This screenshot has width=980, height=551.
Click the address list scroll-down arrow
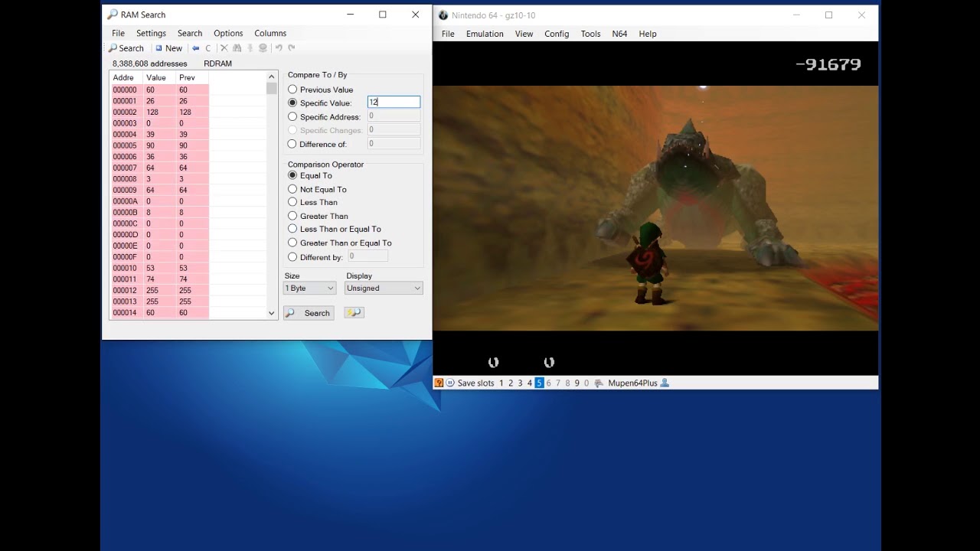pos(271,313)
